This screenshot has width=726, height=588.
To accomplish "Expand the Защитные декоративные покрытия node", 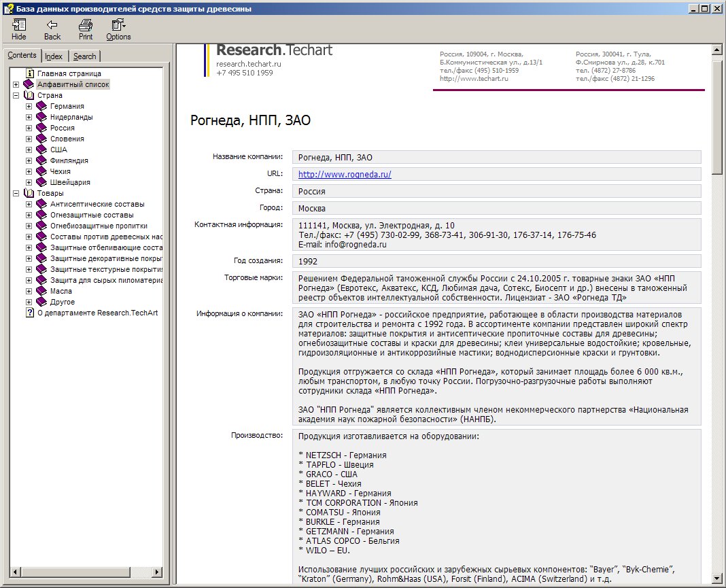I will (x=29, y=258).
